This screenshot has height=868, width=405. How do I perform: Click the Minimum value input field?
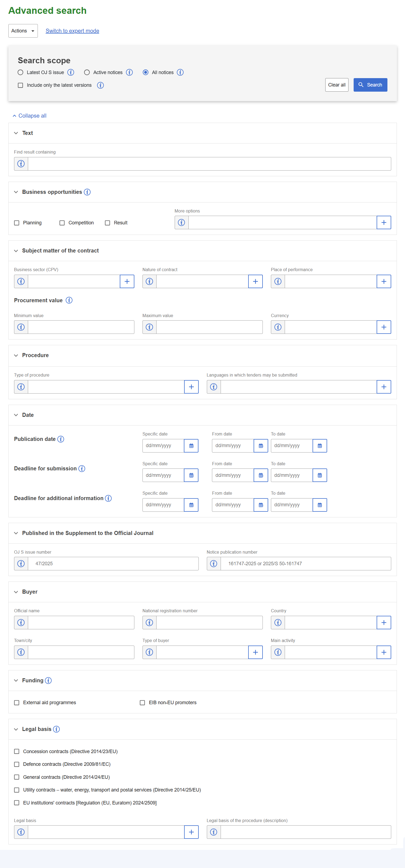(81, 327)
